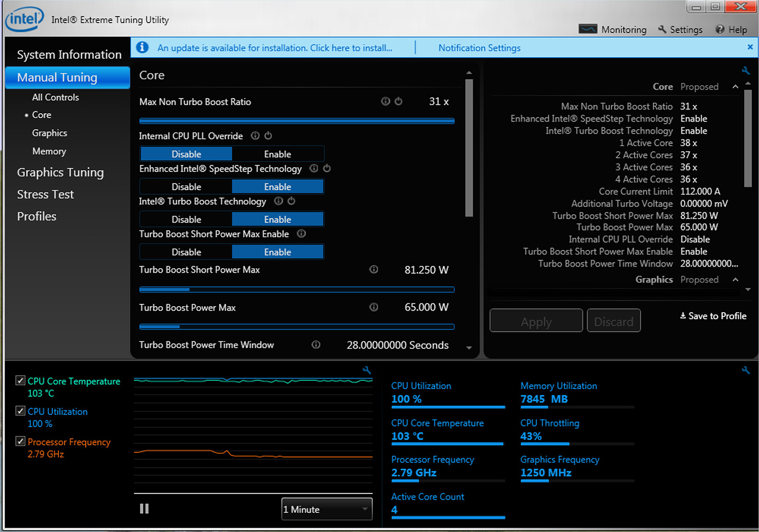Screen dimensions: 759x532
Task: Set Internal CPU PLL Override to Disable
Action: pyautogui.click(x=186, y=154)
